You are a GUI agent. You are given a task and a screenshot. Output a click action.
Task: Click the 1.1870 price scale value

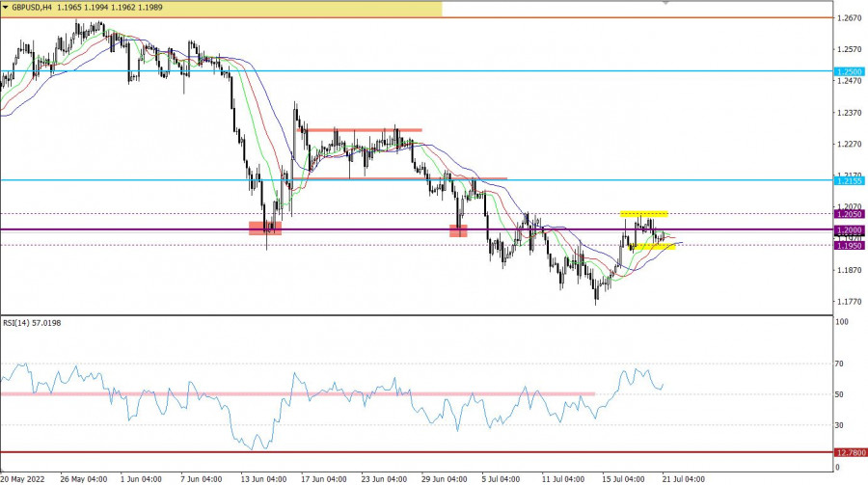point(850,270)
